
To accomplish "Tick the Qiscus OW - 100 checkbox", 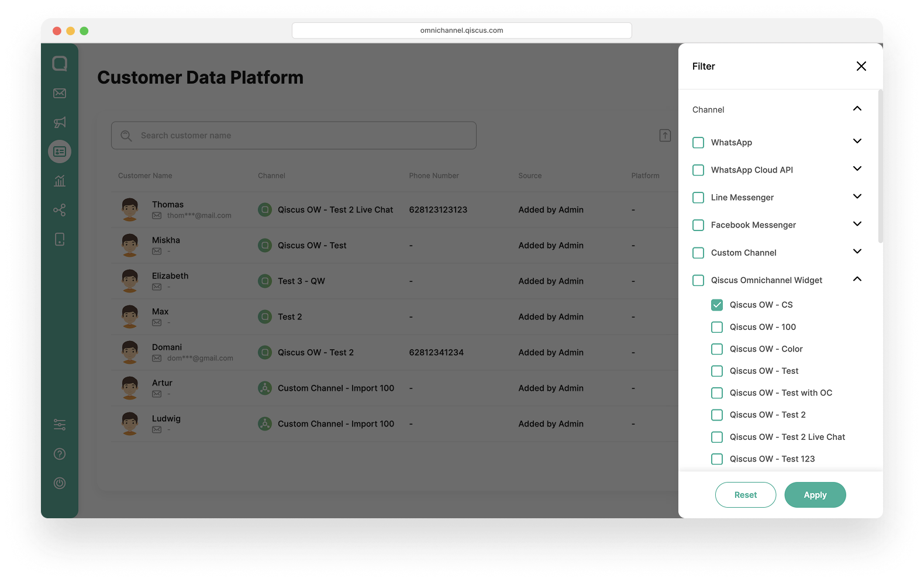I will click(x=717, y=327).
